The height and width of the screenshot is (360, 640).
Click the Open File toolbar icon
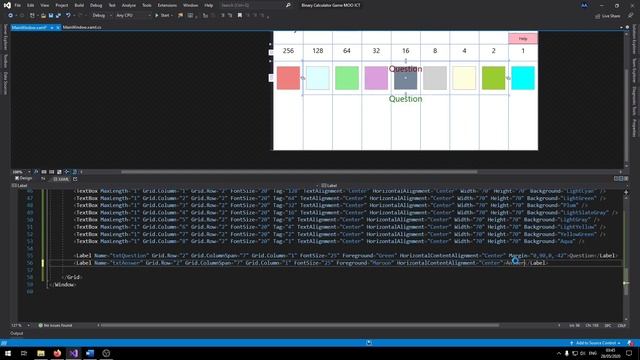tap(43, 16)
